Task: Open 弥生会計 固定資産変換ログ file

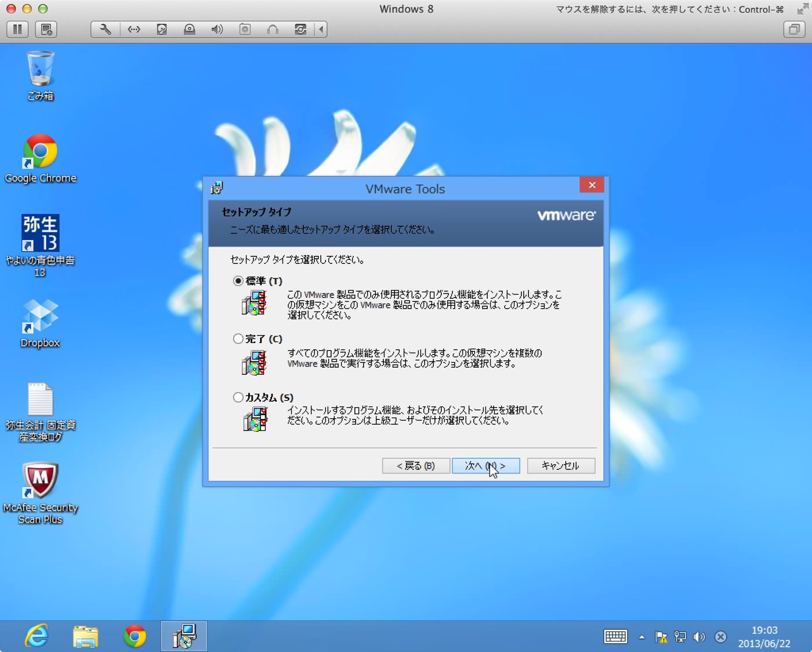Action: click(40, 412)
